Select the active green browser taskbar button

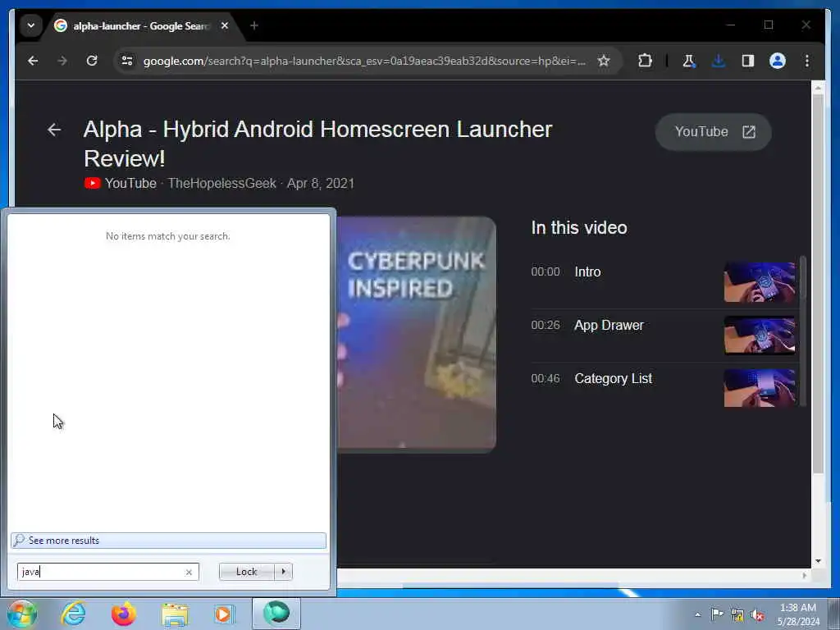276,614
